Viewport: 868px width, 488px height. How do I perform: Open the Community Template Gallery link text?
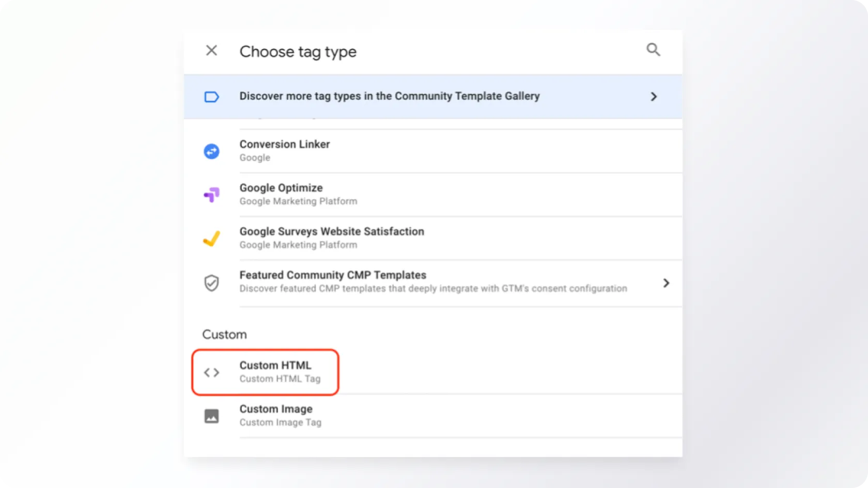coord(389,96)
